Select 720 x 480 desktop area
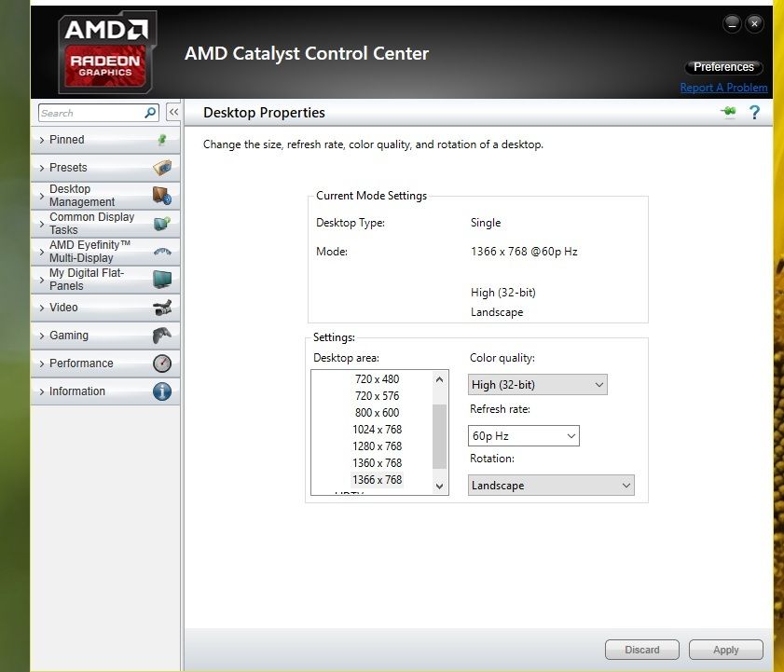 tap(377, 379)
